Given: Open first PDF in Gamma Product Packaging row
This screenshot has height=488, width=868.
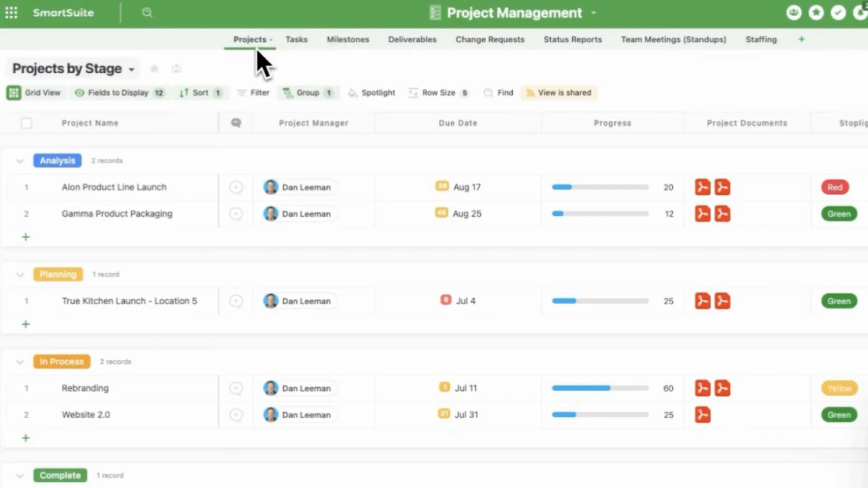Looking at the screenshot, I should click(x=703, y=214).
